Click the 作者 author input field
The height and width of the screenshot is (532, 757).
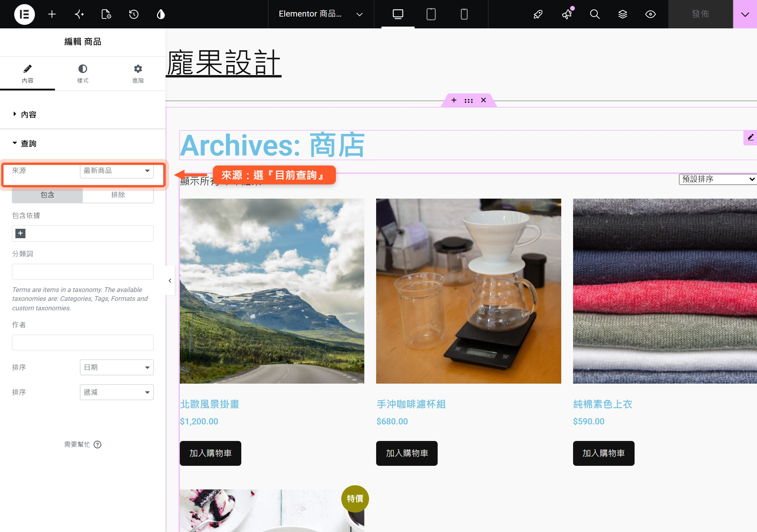click(83, 343)
